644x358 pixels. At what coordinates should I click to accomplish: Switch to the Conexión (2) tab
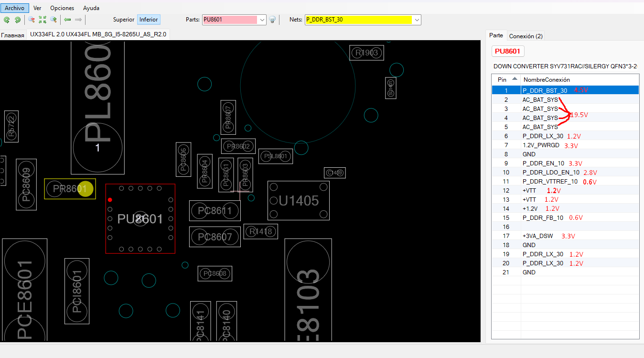point(526,36)
